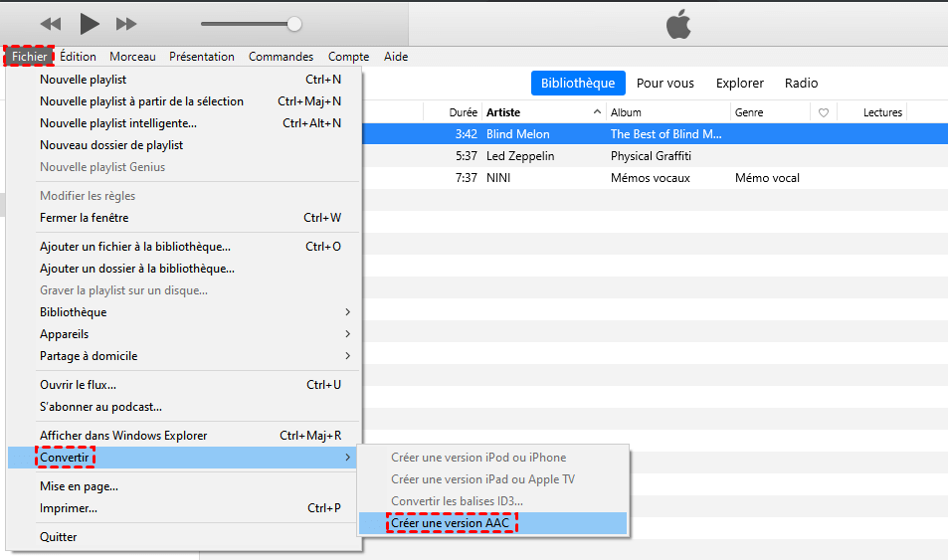Select the Led Zeppelin song row
The width and height of the screenshot is (948, 560).
click(x=655, y=156)
